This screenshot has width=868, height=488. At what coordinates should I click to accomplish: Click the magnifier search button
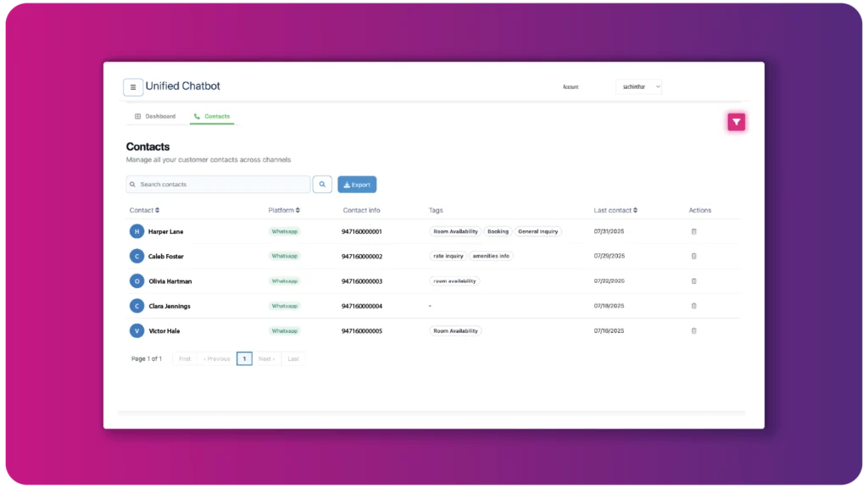pyautogui.click(x=322, y=185)
